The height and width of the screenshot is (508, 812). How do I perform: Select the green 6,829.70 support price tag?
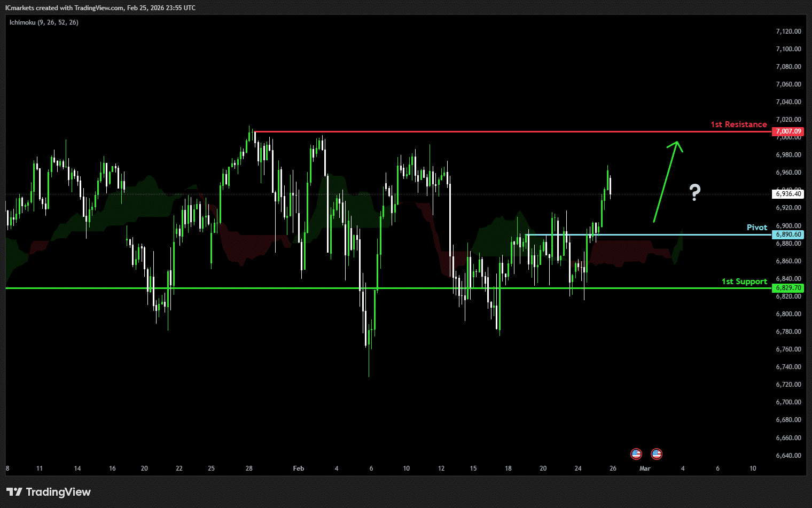pos(788,288)
